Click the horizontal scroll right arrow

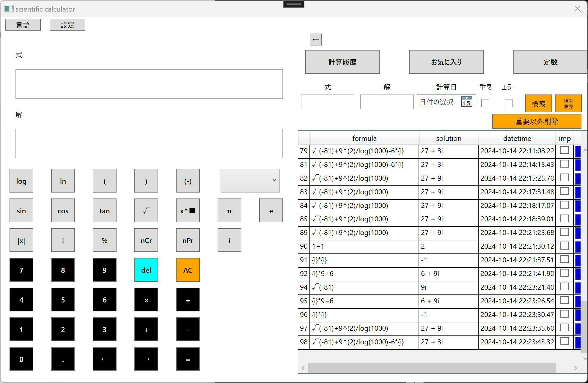click(x=576, y=368)
